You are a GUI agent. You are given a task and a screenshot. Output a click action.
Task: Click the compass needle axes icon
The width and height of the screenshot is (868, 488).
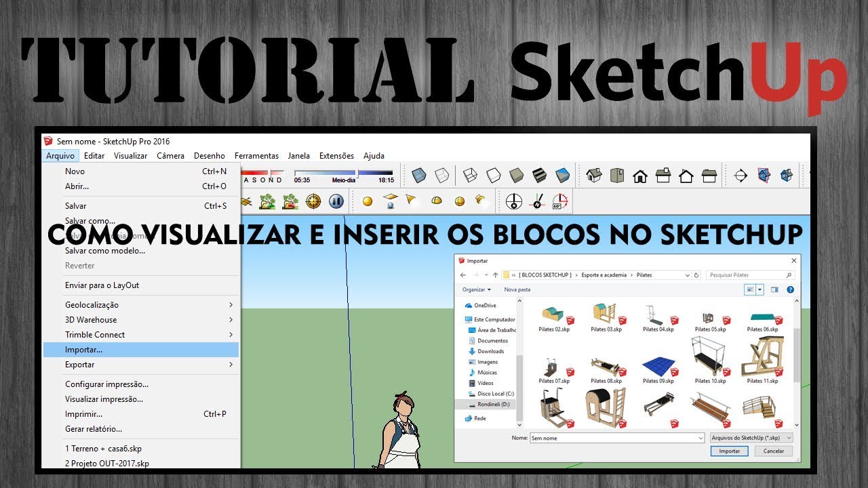[x=538, y=201]
